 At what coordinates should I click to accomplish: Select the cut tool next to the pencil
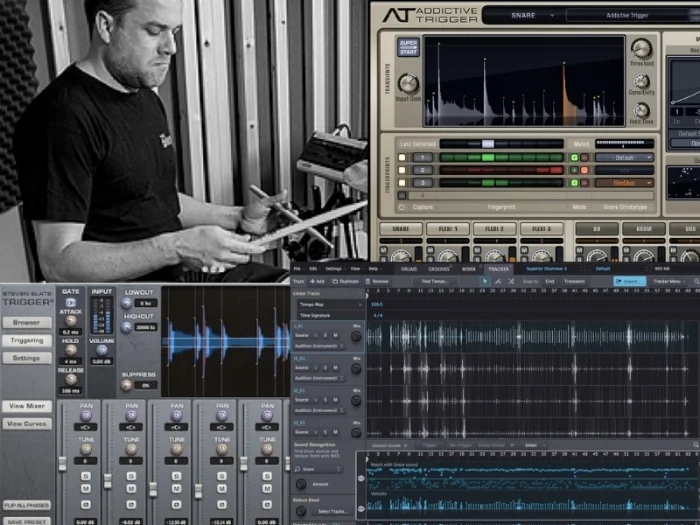click(x=511, y=281)
